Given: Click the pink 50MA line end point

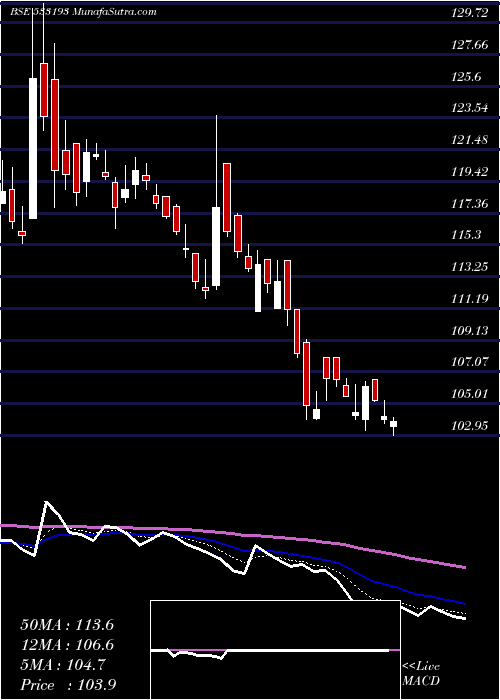Looking at the screenshot, I should 465,567.
